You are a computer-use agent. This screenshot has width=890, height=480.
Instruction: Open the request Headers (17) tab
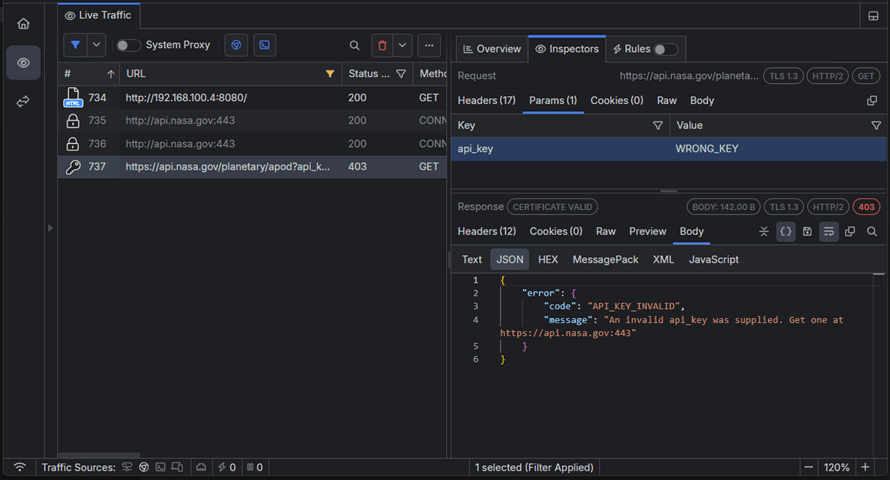[486, 100]
